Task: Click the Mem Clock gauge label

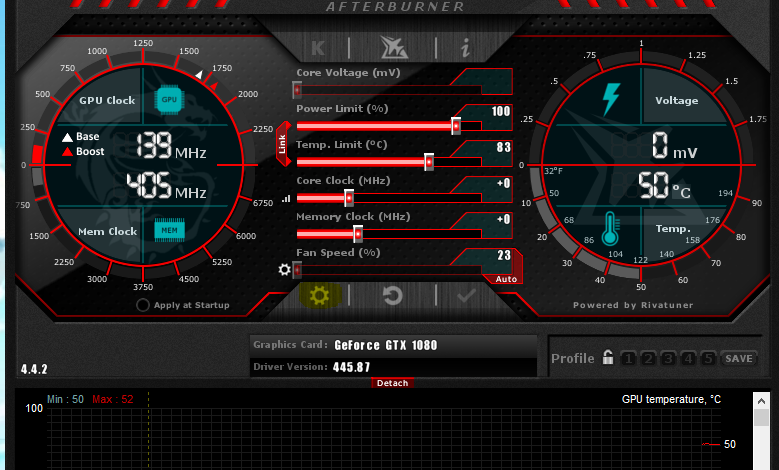Action: (107, 232)
